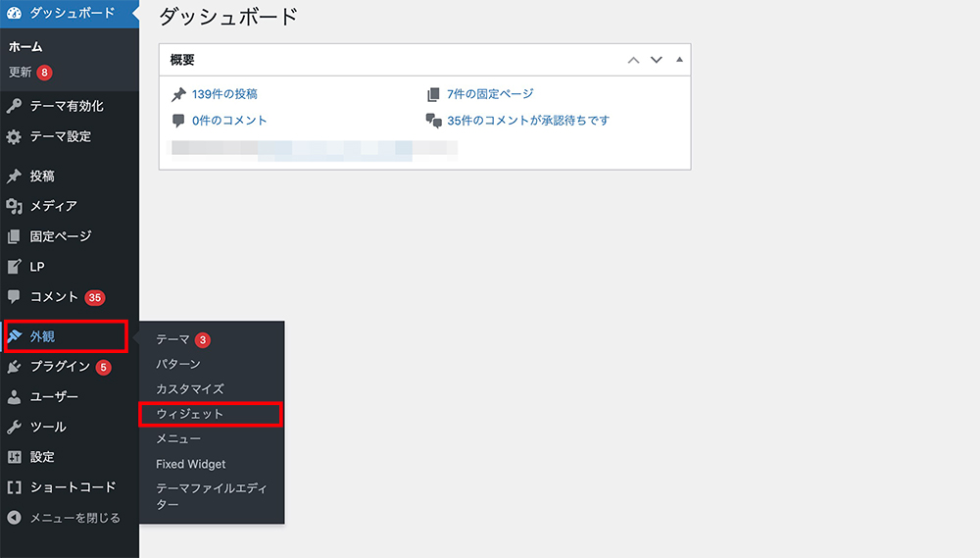The image size is (980, 558).
Task: Click the sliders icon beside 設定 menu
Action: click(x=14, y=457)
